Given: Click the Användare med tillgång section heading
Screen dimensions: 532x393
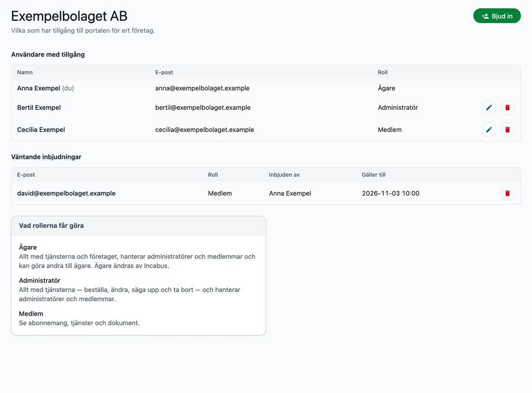Looking at the screenshot, I should tap(48, 54).
